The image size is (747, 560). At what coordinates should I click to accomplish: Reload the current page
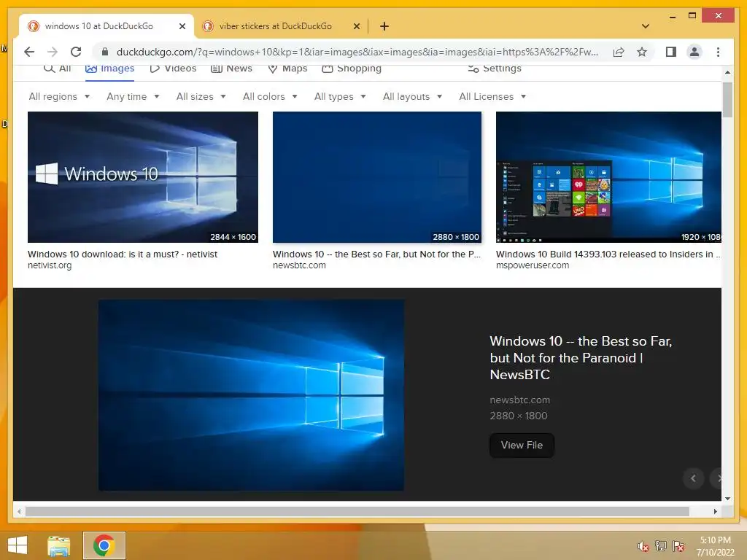tap(76, 52)
